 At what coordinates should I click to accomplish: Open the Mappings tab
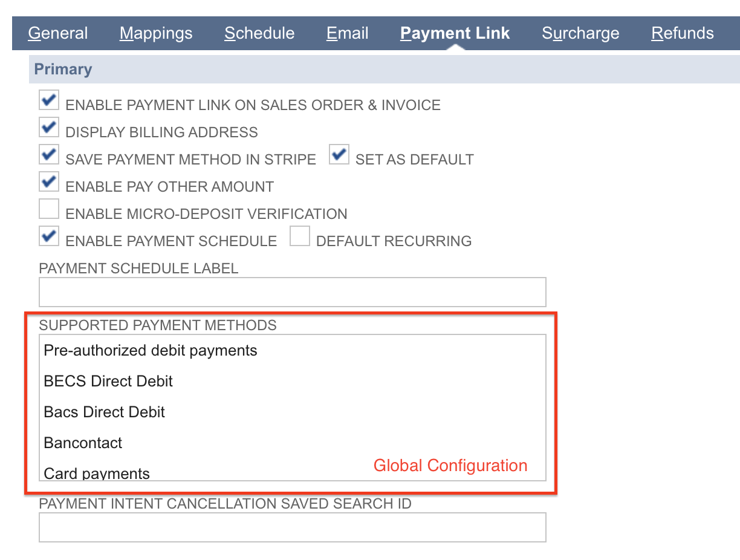[156, 33]
